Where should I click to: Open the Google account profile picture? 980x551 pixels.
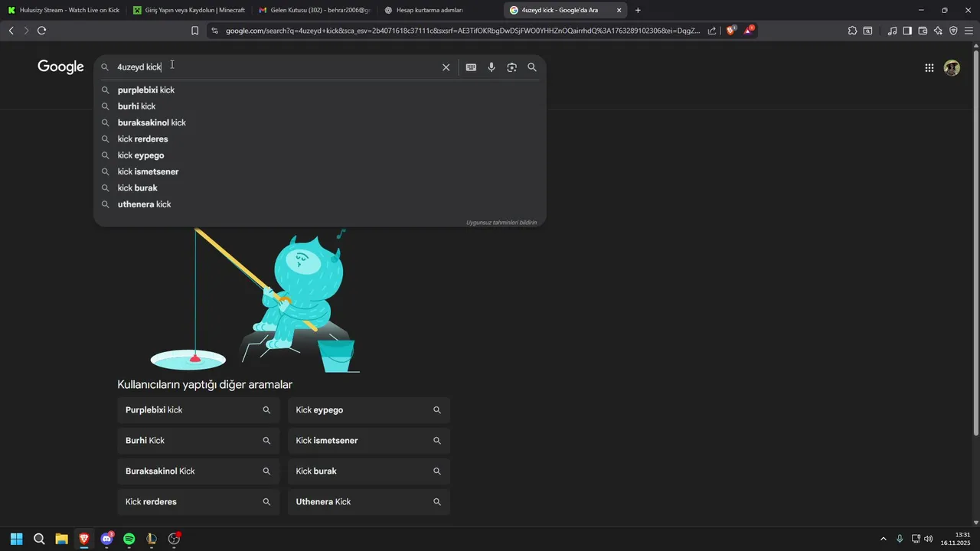tap(952, 68)
